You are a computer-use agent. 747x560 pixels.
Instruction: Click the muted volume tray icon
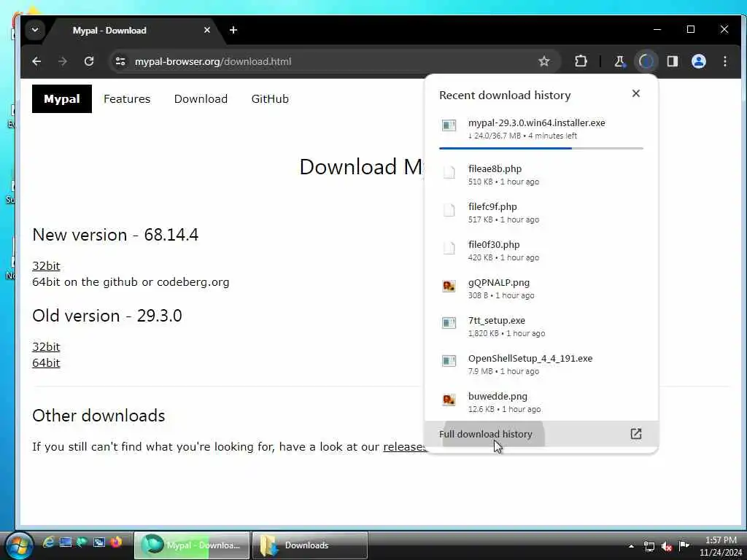pos(667,545)
